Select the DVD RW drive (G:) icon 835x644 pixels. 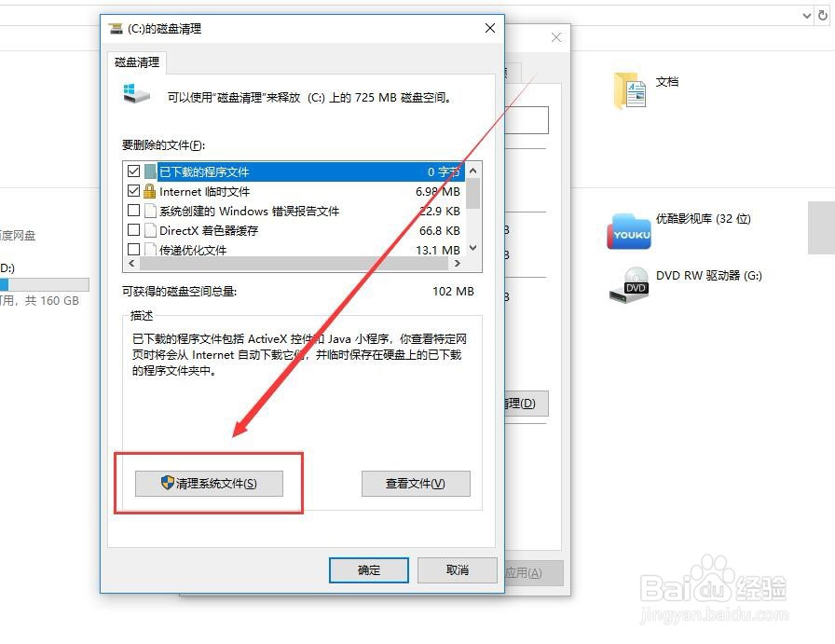coord(629,285)
